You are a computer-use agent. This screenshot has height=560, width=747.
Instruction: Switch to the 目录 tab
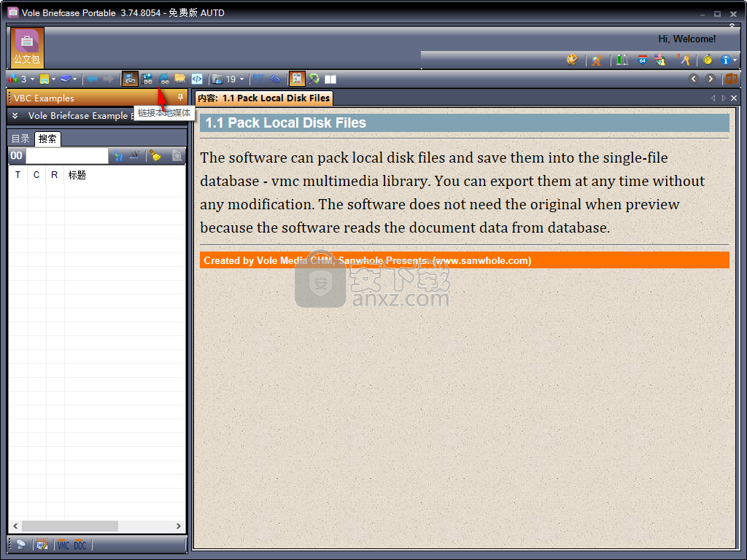[x=20, y=139]
